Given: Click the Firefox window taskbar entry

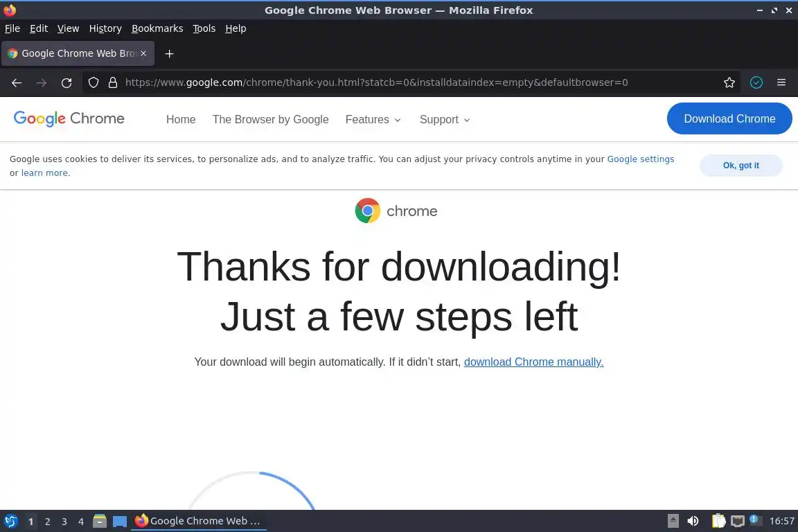Looking at the screenshot, I should 199,521.
